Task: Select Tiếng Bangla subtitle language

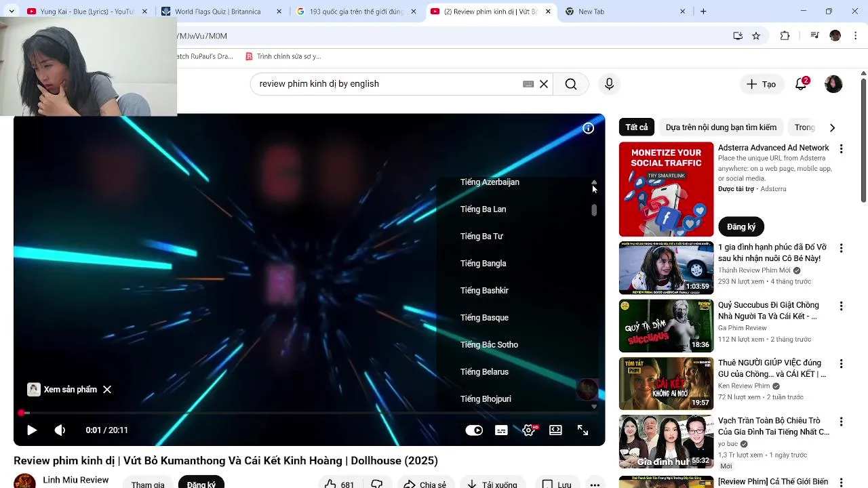Action: 483,264
